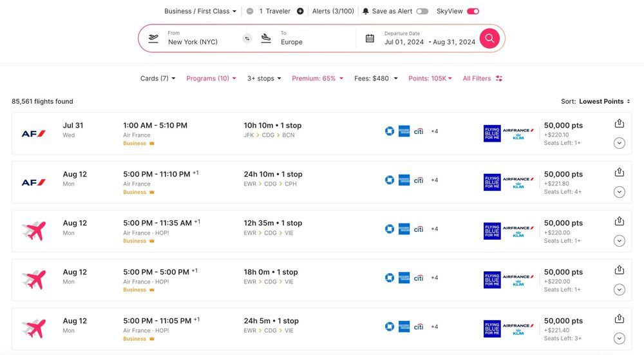Open the Premium: 65% filter slider
644x355 pixels.
pyautogui.click(x=317, y=79)
